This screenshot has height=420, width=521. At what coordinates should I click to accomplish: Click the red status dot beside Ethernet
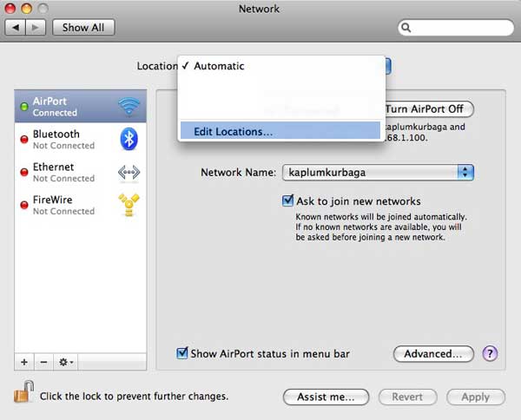[24, 172]
